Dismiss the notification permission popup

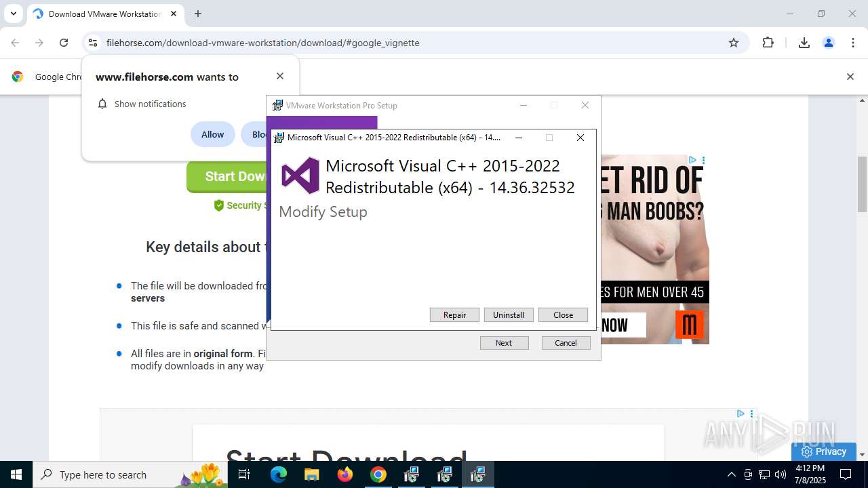tap(280, 76)
